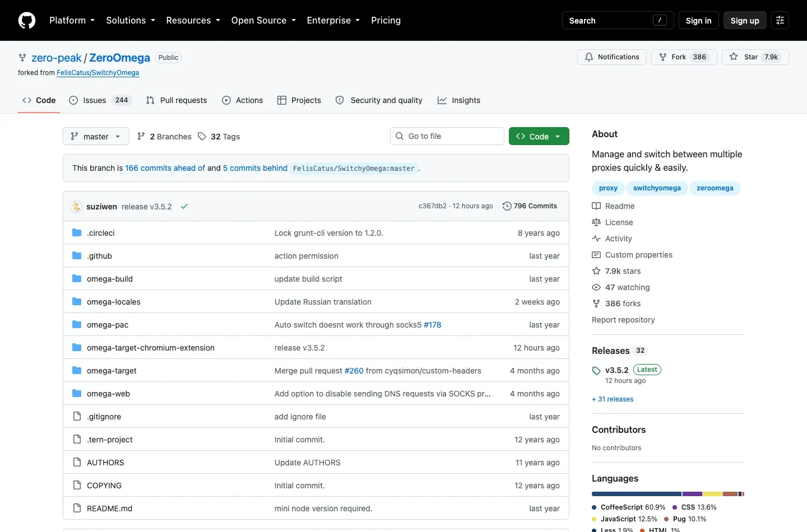The width and height of the screenshot is (807, 532).
Task: Open Custom properties in About
Action: tap(632, 255)
